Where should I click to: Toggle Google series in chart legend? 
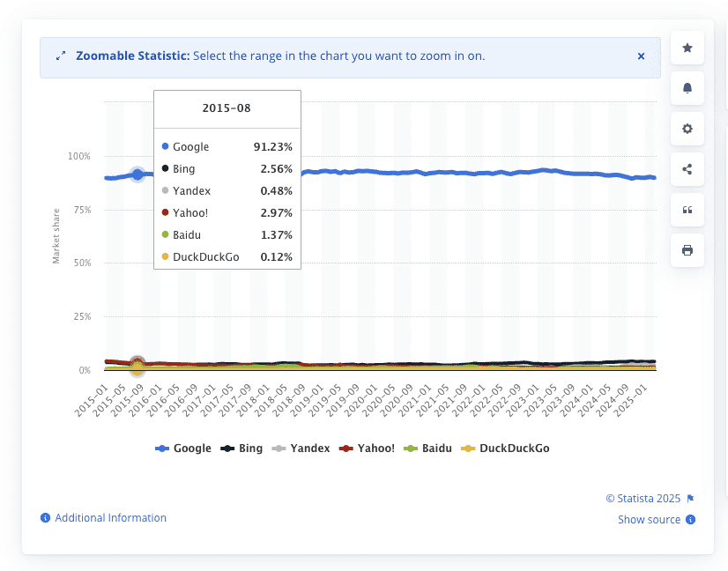tap(183, 449)
